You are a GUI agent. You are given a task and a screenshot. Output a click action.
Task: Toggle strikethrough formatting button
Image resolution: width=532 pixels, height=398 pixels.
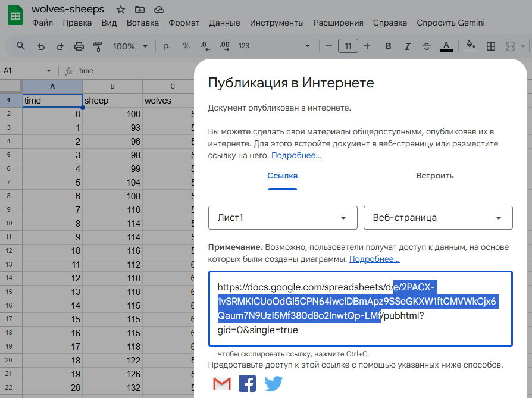click(x=427, y=46)
